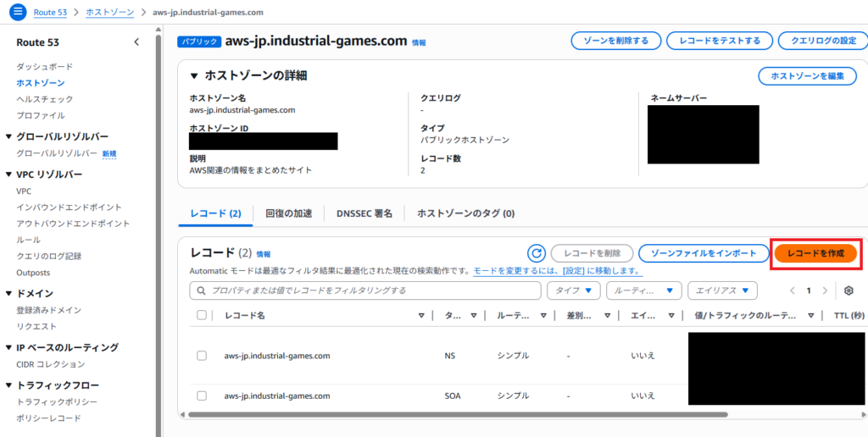
Task: Open the hamburger navigation menu icon
Action: [18, 13]
